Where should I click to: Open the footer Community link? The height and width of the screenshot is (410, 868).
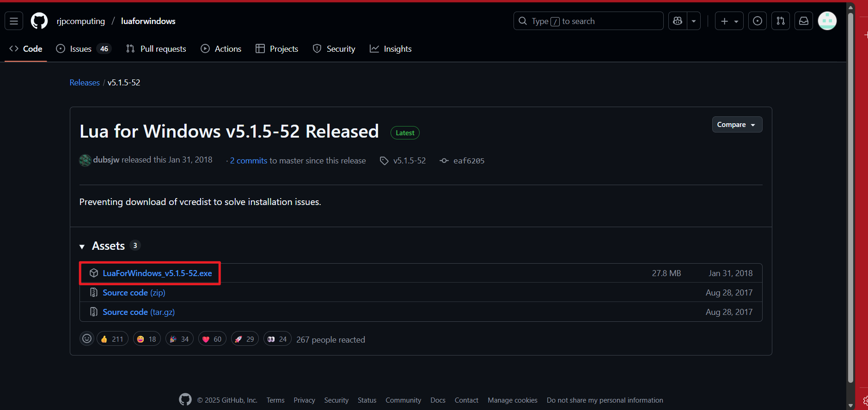(403, 400)
